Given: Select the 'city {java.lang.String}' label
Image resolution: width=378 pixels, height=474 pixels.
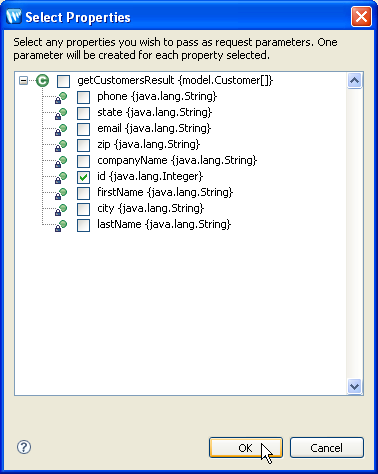Looking at the screenshot, I should pos(151,208).
